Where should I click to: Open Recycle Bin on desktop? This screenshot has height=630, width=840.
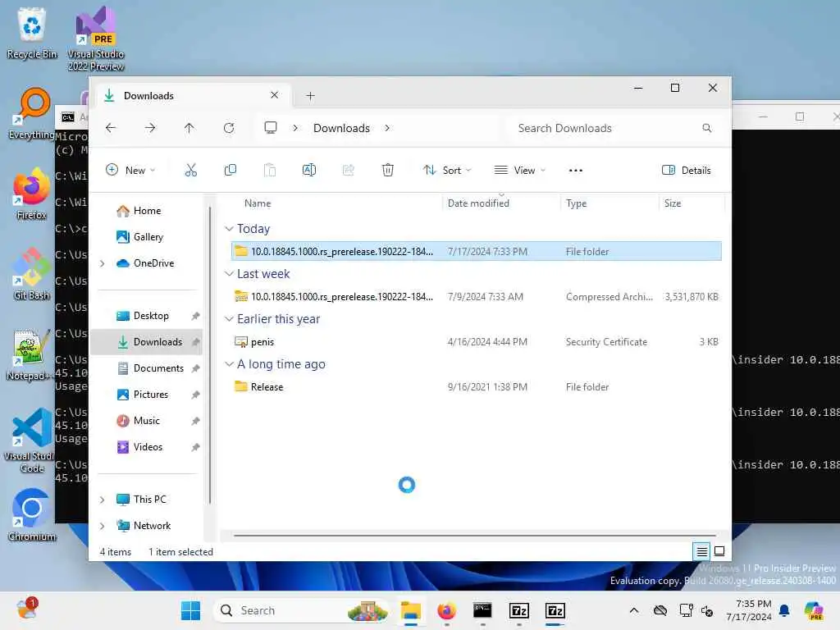point(32,34)
